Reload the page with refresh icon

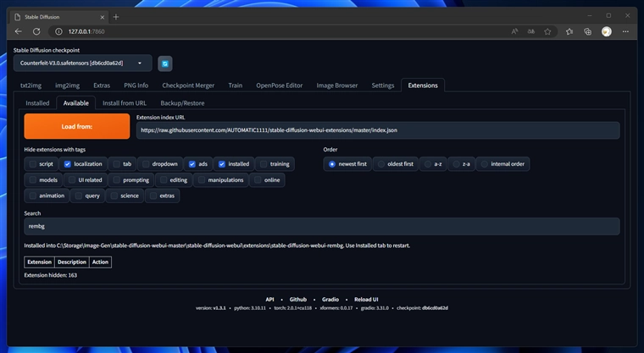[x=36, y=31]
